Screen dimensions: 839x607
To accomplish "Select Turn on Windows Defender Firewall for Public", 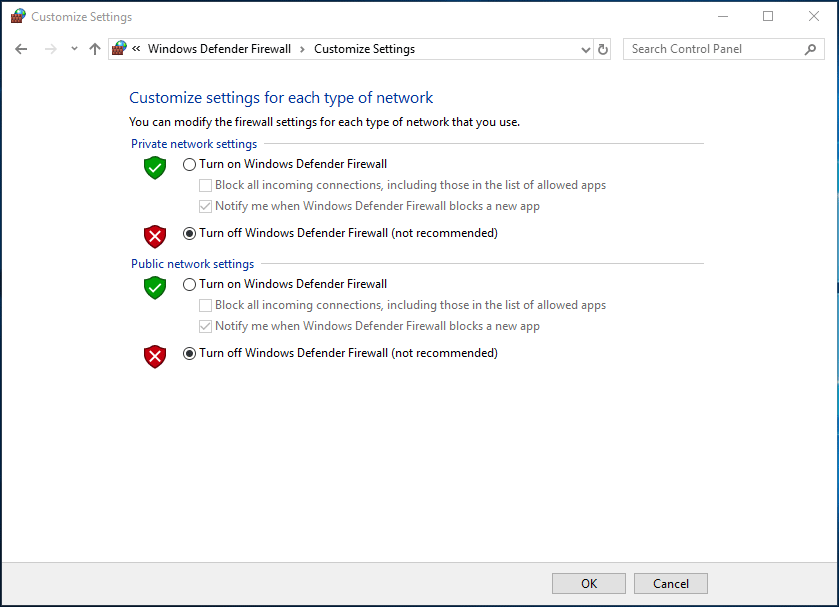I will pos(189,283).
